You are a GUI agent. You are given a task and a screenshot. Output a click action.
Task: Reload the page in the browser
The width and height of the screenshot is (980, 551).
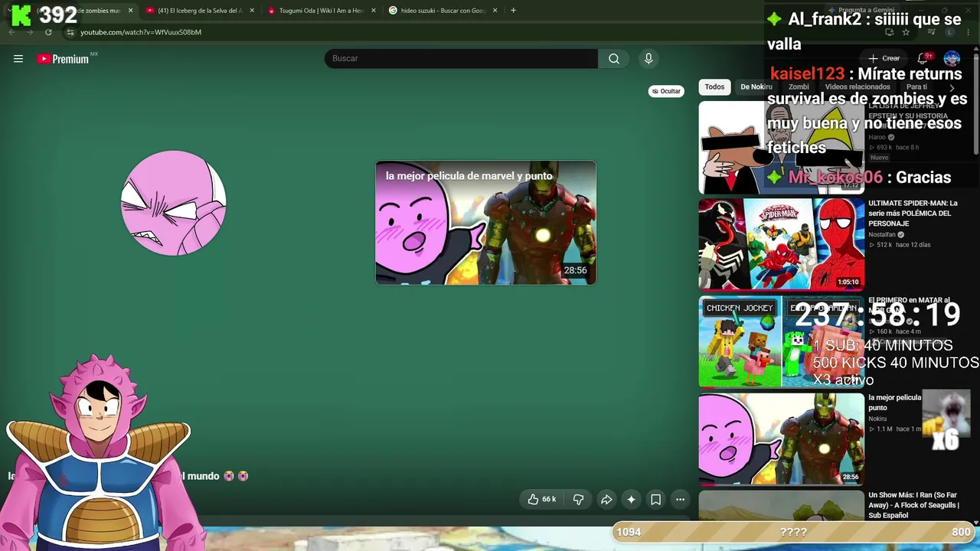(x=48, y=32)
